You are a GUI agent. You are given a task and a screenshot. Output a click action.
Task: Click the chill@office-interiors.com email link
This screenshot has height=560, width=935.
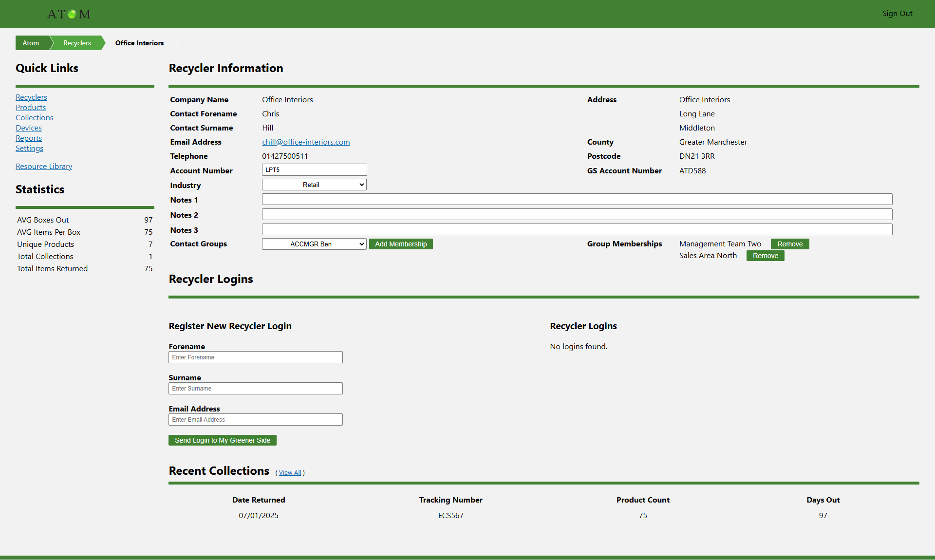tap(306, 142)
